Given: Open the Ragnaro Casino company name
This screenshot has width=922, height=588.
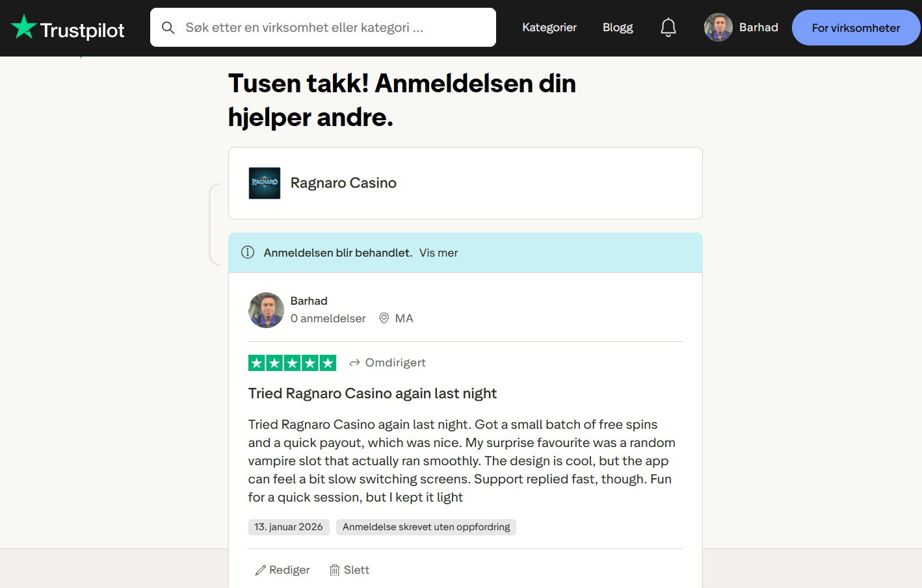Looking at the screenshot, I should click(343, 183).
